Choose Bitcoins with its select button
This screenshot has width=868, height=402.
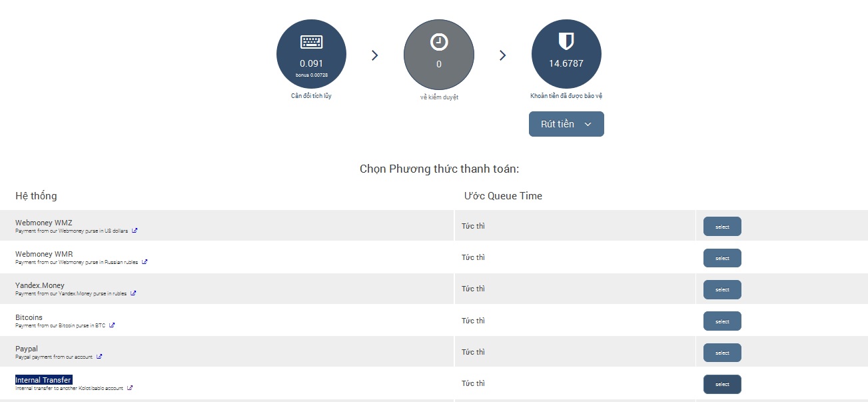point(722,321)
